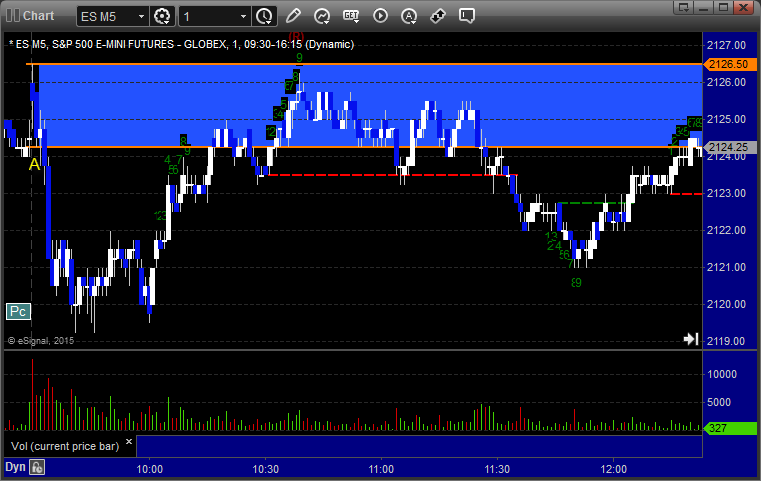This screenshot has height=481, width=761.
Task: Toggle the chart scale lock icon next to Dyn
Action: coord(37,467)
